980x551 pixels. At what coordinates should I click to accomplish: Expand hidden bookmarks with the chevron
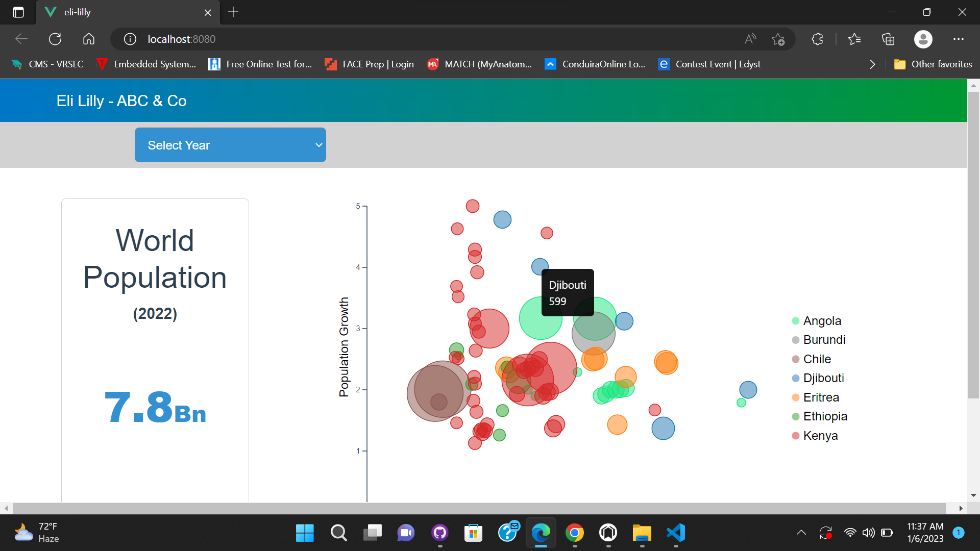click(x=872, y=64)
